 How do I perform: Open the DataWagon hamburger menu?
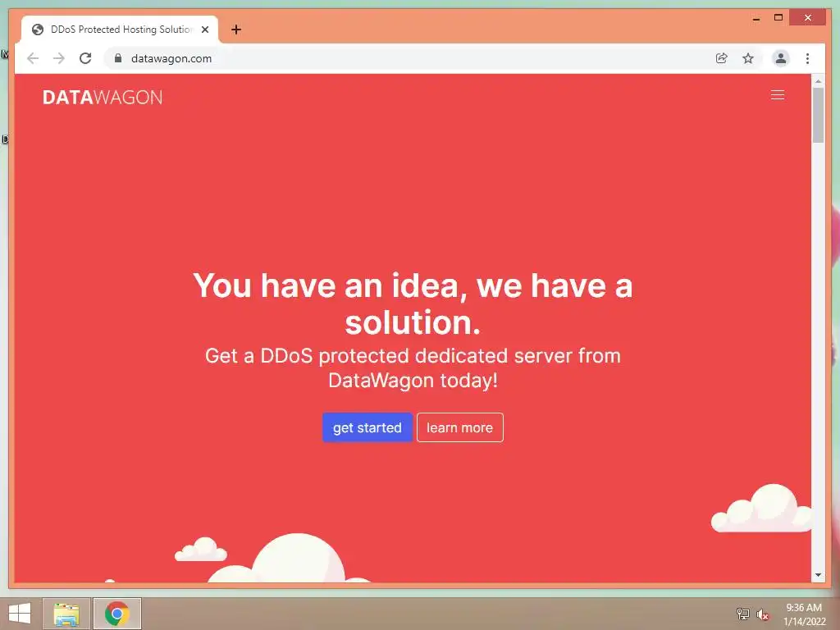point(778,95)
